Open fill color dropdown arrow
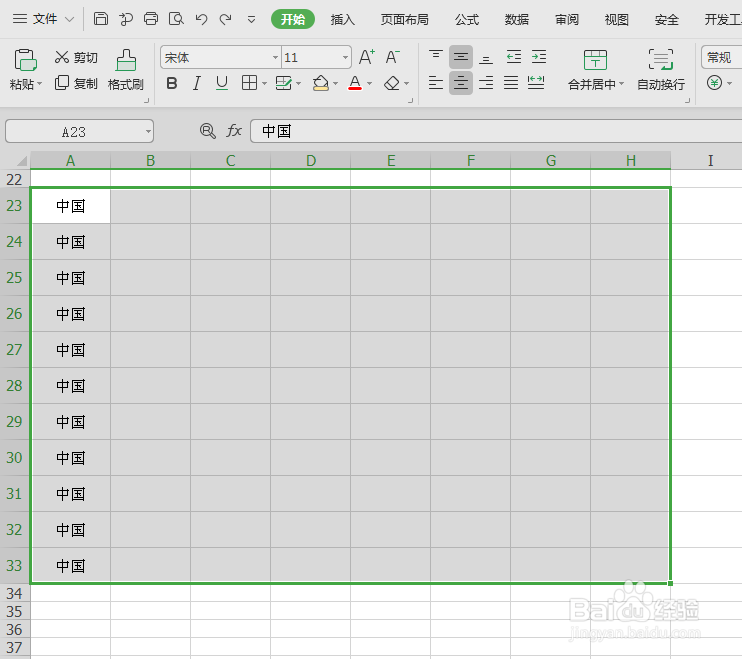742x659 pixels. [x=335, y=84]
